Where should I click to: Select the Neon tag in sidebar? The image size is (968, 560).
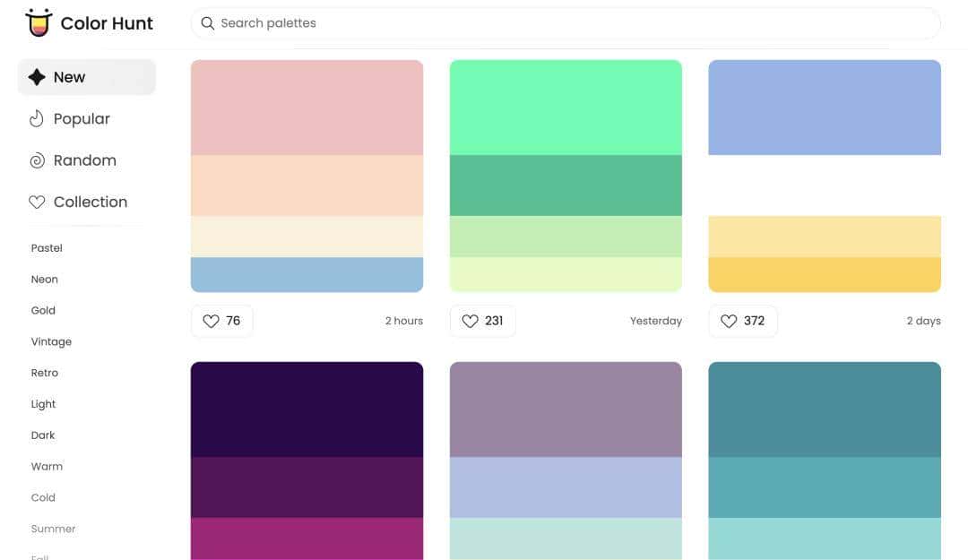coord(45,280)
